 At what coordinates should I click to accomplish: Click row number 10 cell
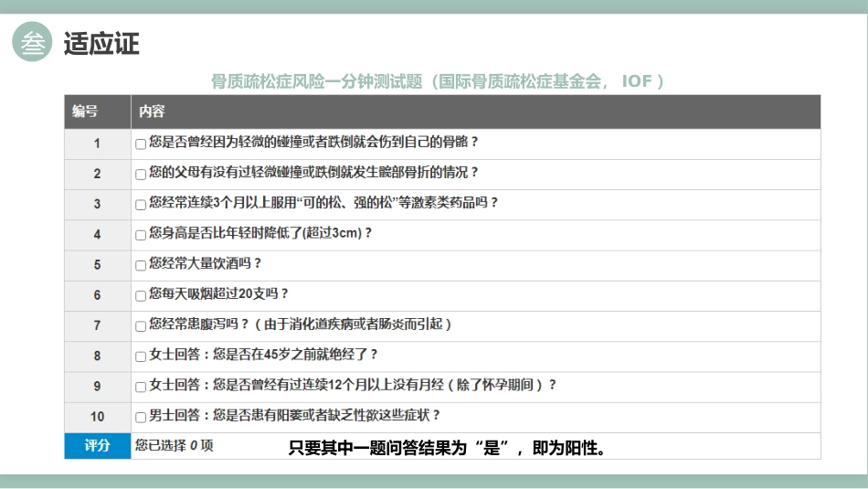tap(98, 418)
